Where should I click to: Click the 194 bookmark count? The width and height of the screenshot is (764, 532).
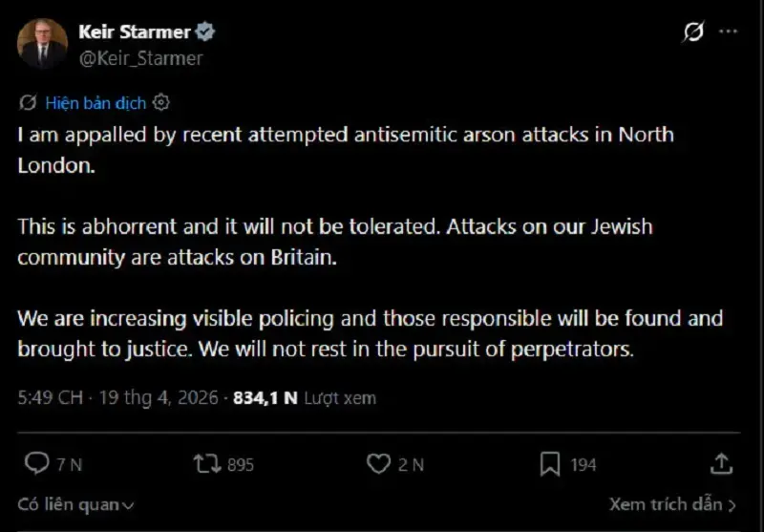583,465
